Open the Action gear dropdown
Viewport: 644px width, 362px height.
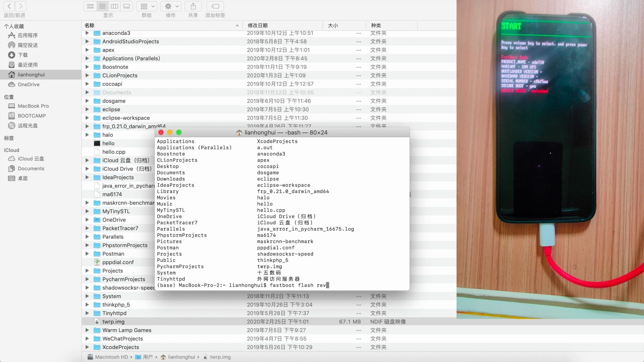click(171, 6)
